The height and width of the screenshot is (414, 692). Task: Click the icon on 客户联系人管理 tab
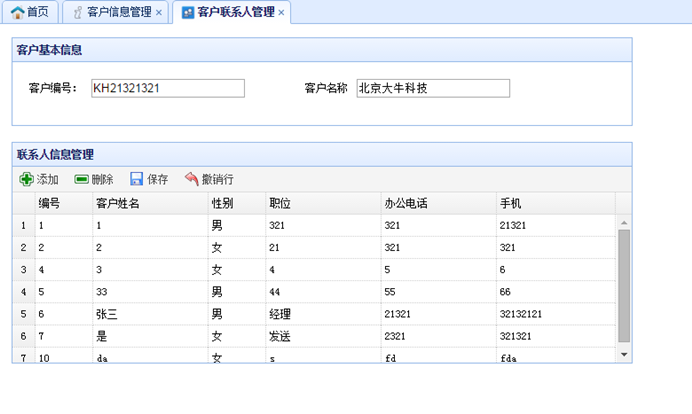pos(188,12)
